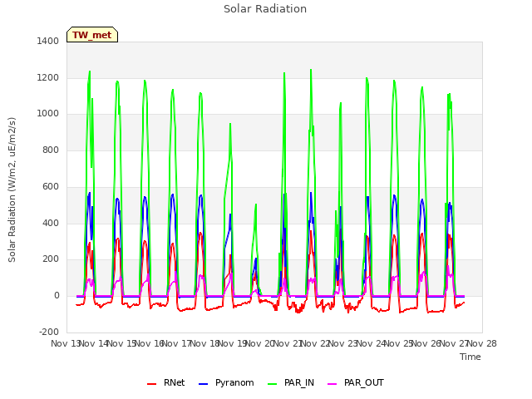Click the y-axis title Solar Radiation (W/m2, uE/m2/s)
This screenshot has height=399, width=532.
(12, 190)
